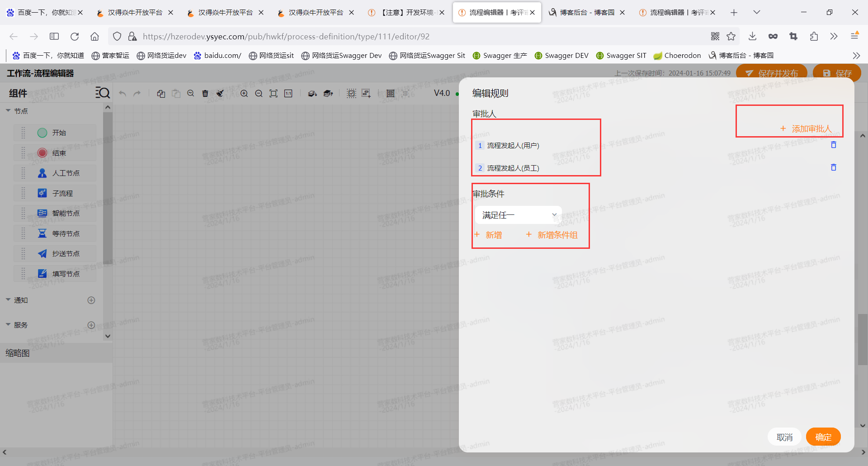Viewport: 868px width, 466px height.
Task: Show more browser toolbar extensions
Action: [834, 36]
